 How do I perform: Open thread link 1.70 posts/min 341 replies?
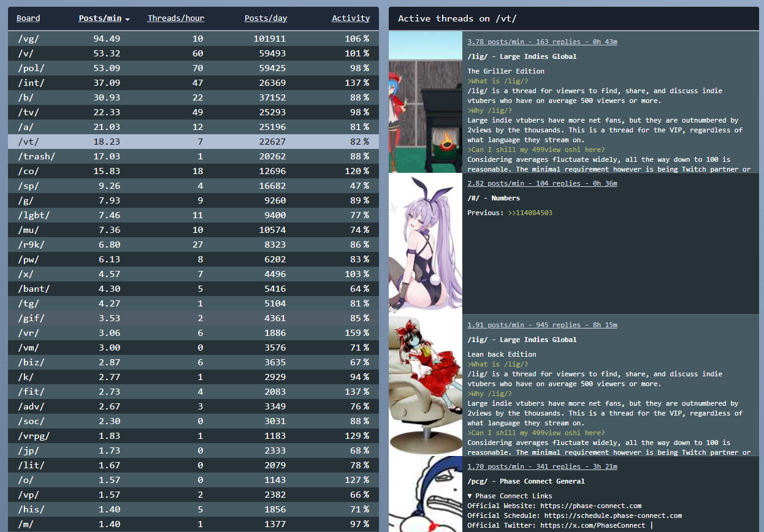point(542,466)
